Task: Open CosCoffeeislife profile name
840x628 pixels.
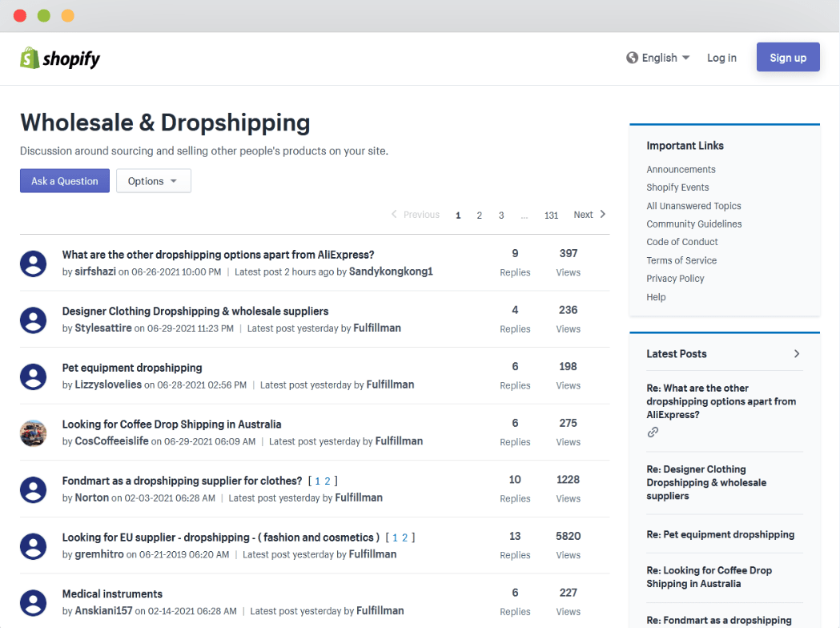Action: click(x=111, y=441)
